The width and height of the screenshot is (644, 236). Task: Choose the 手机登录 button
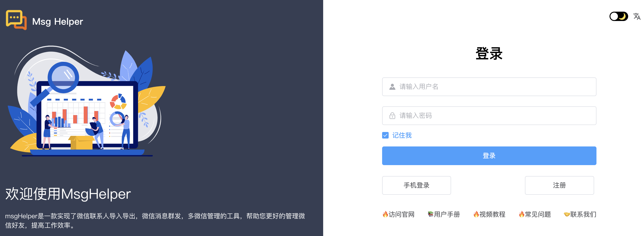[416, 185]
